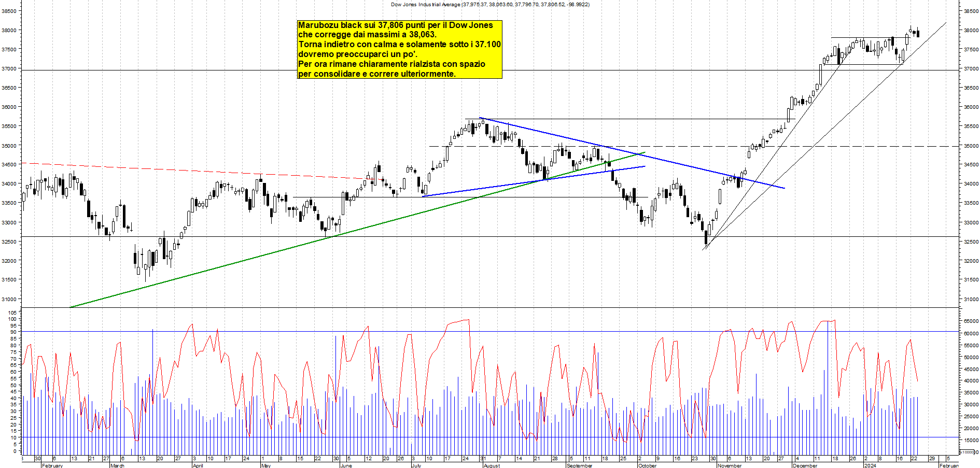
Task: Click the December month label
Action: pyautogui.click(x=805, y=465)
